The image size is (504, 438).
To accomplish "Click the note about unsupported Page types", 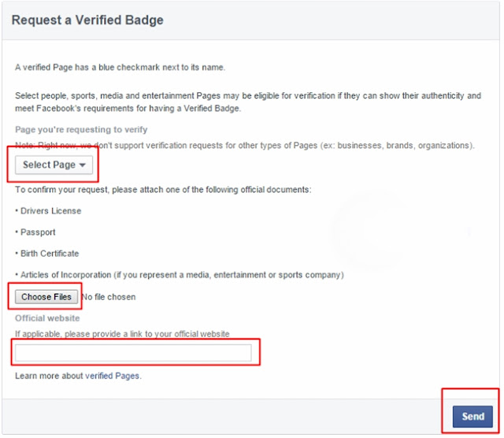I will tap(245, 146).
